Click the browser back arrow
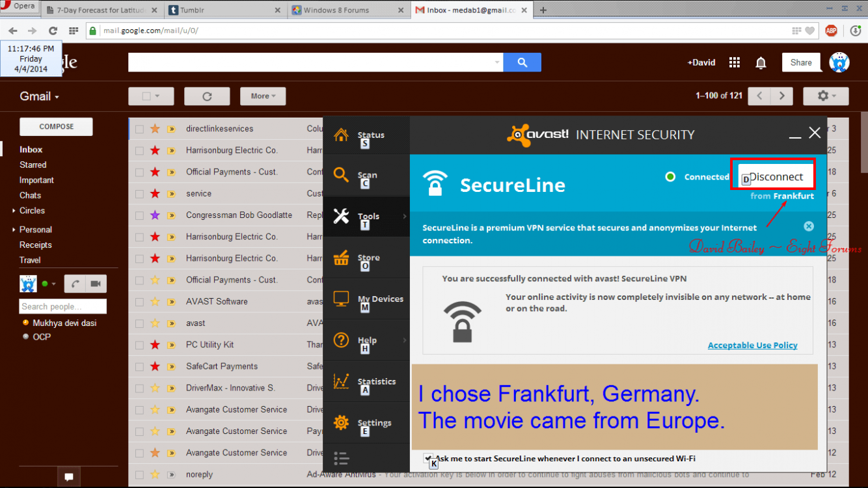 coord(12,31)
